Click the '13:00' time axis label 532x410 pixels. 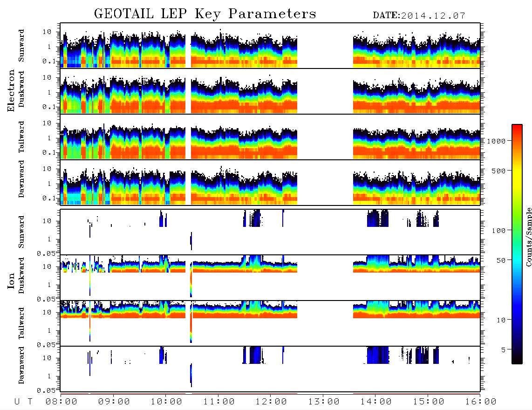click(x=324, y=402)
